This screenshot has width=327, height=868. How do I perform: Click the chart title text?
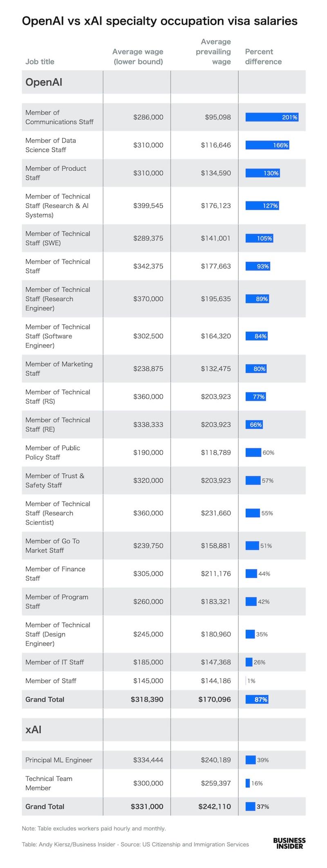(159, 21)
